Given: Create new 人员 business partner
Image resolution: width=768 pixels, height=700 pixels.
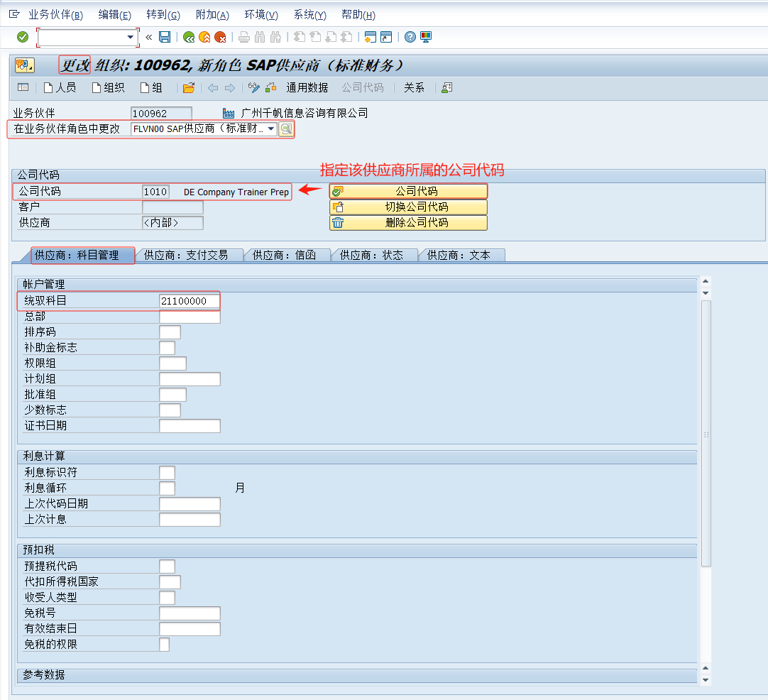Looking at the screenshot, I should [x=60, y=88].
